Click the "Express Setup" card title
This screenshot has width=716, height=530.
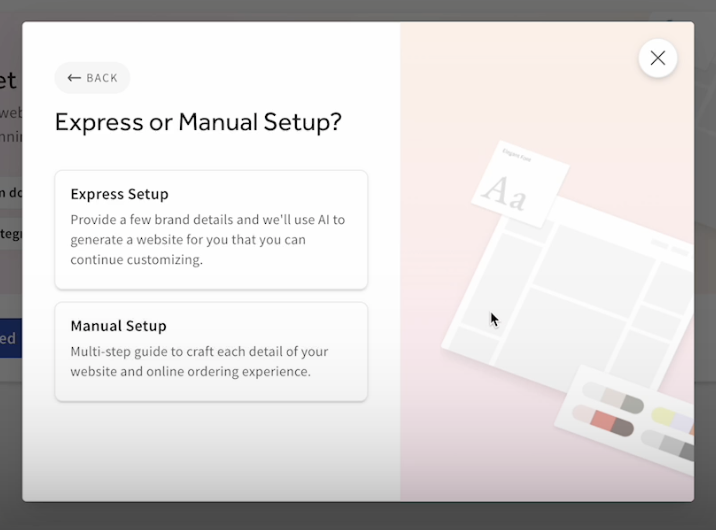pos(119,194)
